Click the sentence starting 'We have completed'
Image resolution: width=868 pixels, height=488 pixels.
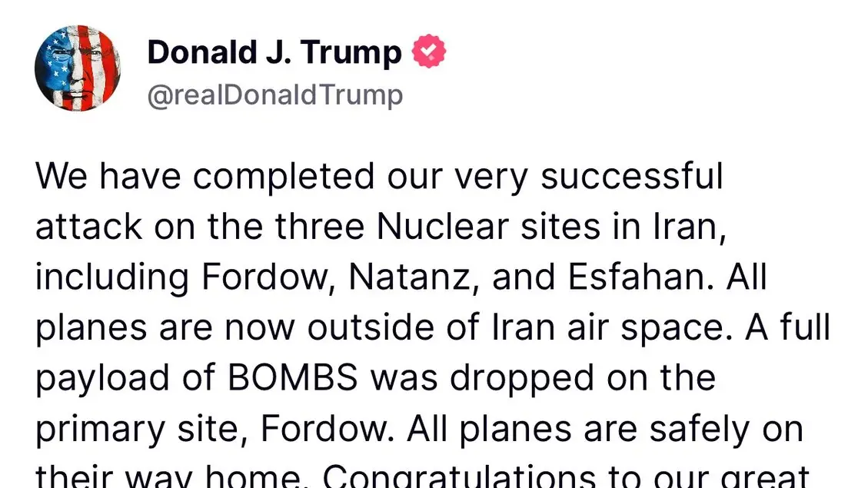(381, 227)
